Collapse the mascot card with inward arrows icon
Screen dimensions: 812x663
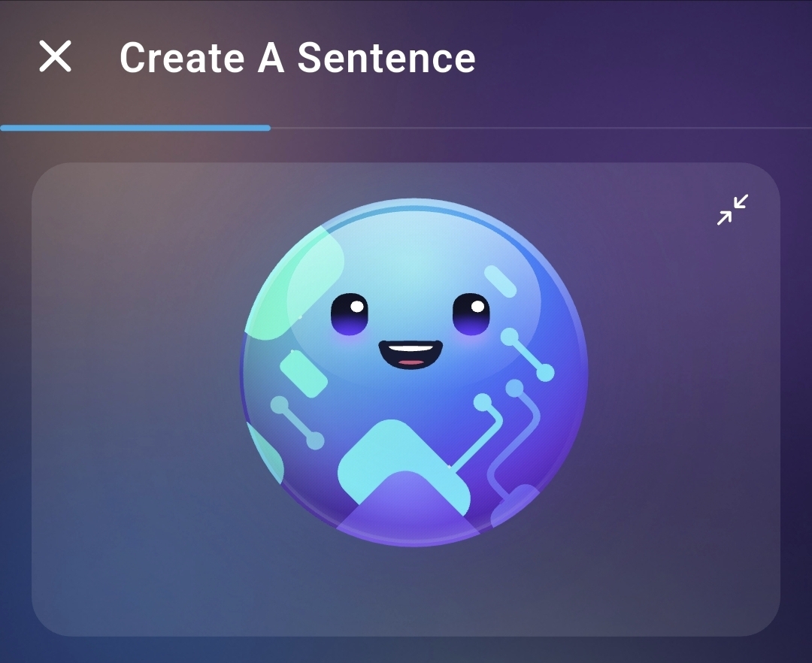click(732, 210)
